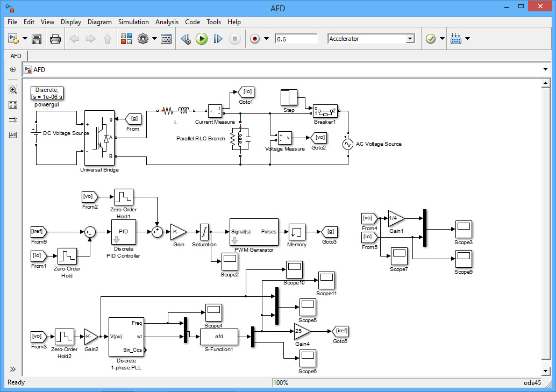Image resolution: width=556 pixels, height=392 pixels.
Task: Expand the Model Configuration gear dropdown arrow
Action: click(x=154, y=39)
